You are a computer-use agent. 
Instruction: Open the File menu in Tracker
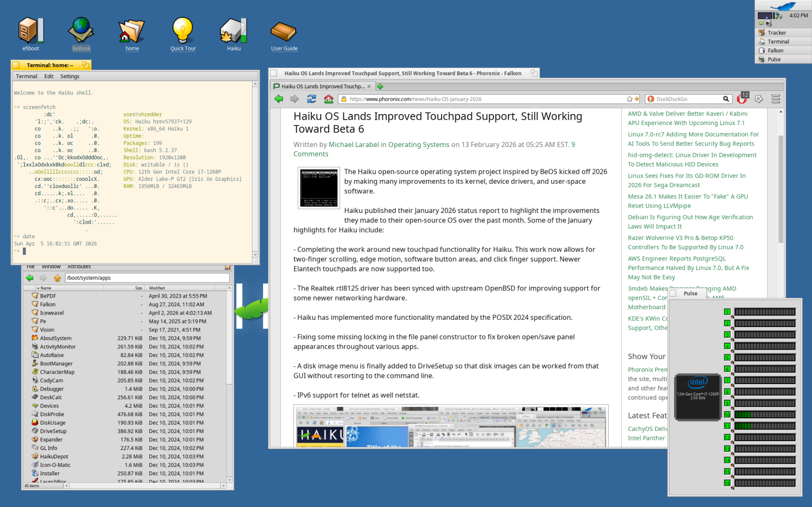pos(30,266)
